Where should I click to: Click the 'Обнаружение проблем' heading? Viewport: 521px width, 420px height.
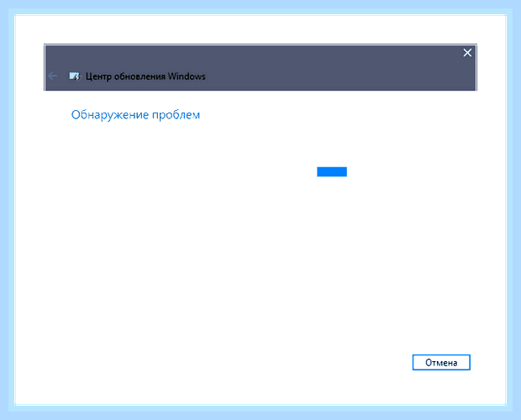pos(135,115)
